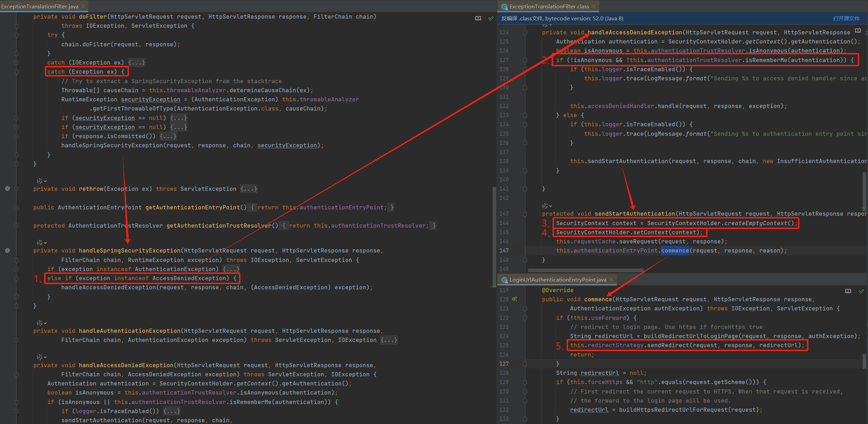Click the green checkmark in LoginUrlAuthenticationEntryPoint editor
Viewport: 868px width, 424px height.
(861, 291)
